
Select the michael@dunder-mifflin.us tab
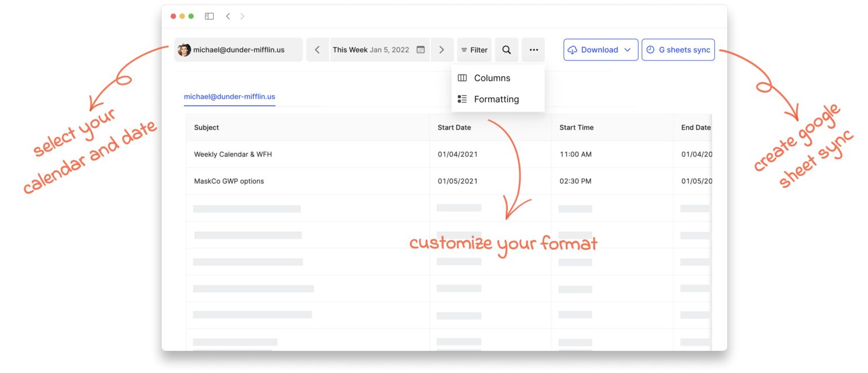click(x=229, y=97)
